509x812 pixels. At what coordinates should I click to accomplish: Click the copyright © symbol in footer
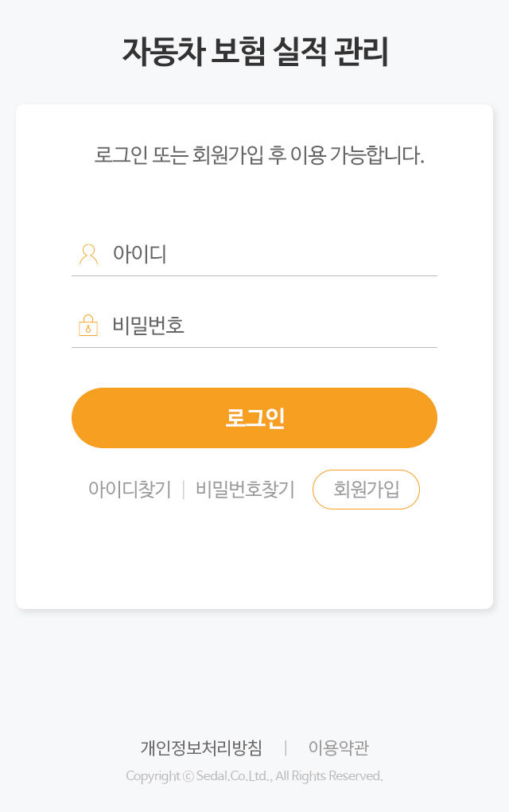coord(188,775)
